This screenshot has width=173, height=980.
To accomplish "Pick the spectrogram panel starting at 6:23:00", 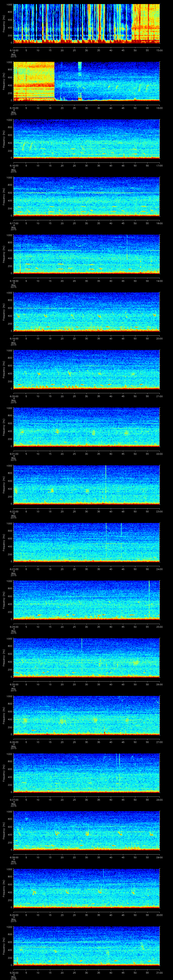I will tap(87, 543).
